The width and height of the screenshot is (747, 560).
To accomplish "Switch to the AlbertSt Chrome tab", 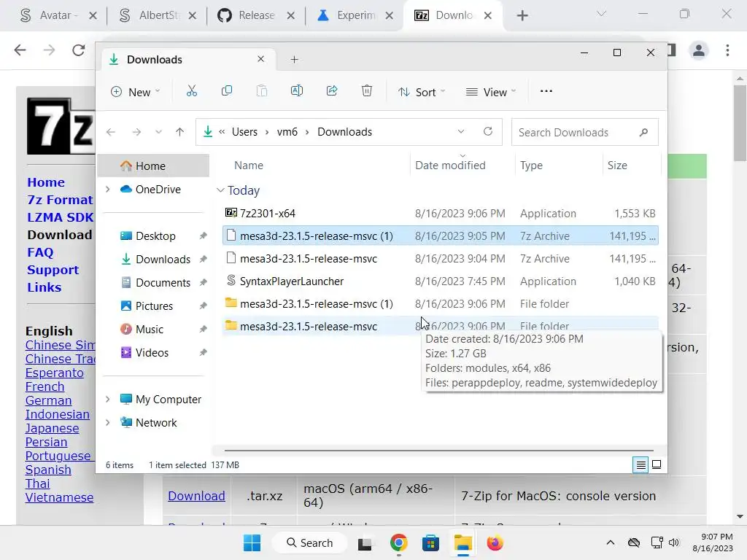I will 158,16.
